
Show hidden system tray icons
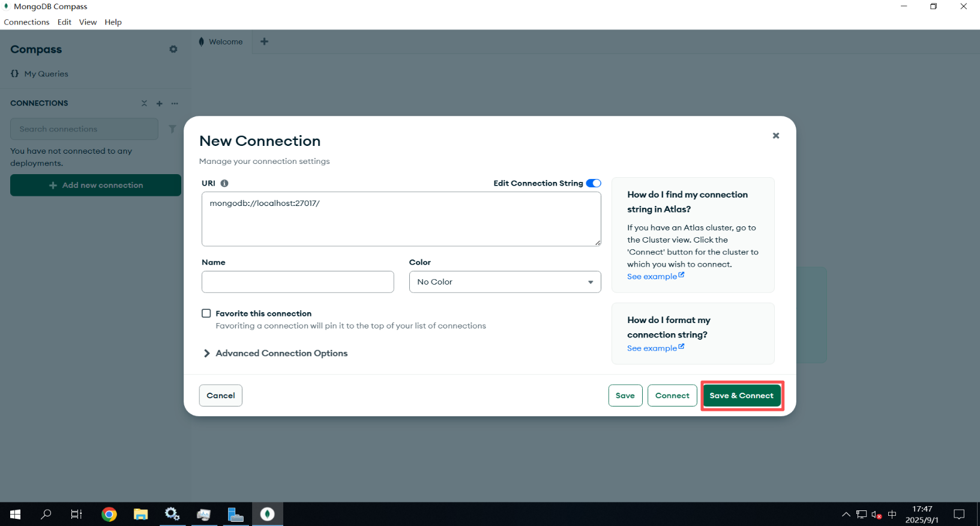coord(846,515)
